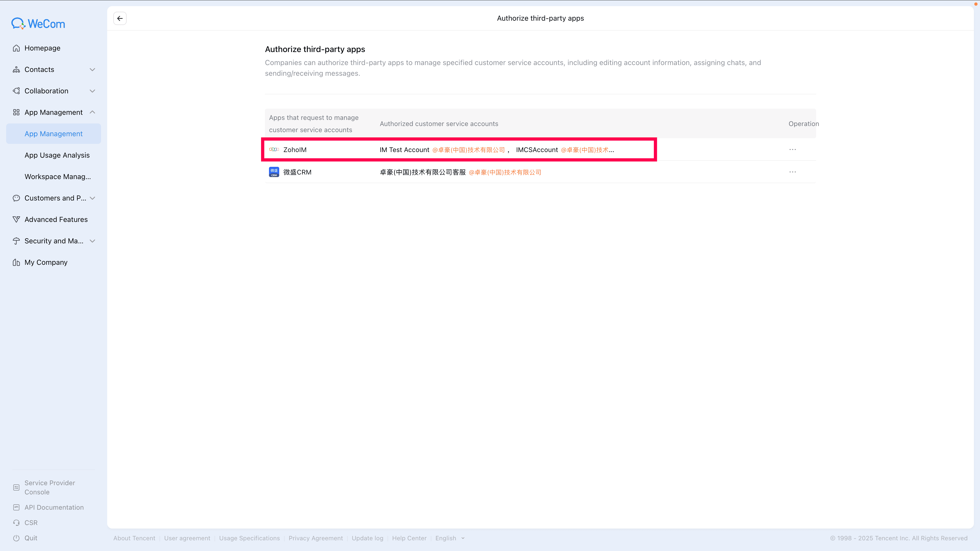Click the Quit power icon
The width and height of the screenshot is (980, 551).
click(x=16, y=538)
